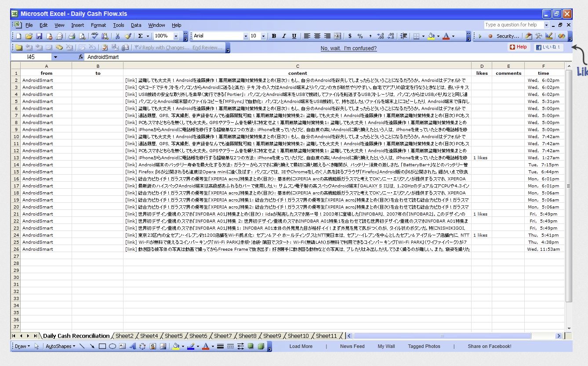
Task: Click the Print icon
Action: tap(72, 36)
